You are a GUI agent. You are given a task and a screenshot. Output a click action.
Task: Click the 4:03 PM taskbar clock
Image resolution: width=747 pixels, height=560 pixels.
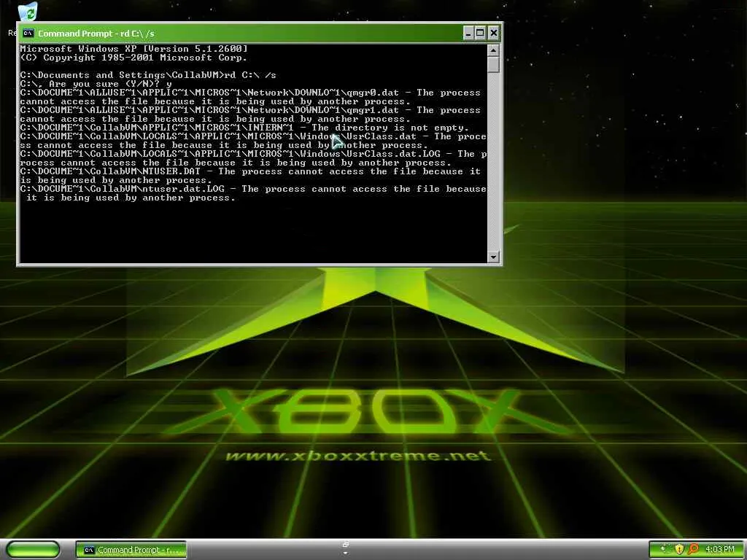click(x=719, y=549)
